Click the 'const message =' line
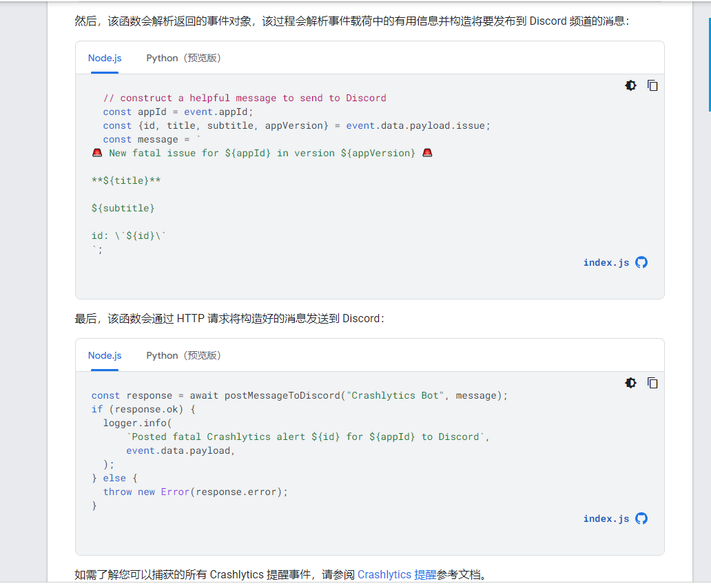The height and width of the screenshot is (588, 711). pyautogui.click(x=152, y=140)
